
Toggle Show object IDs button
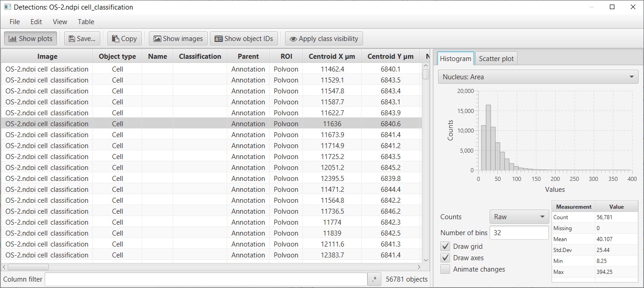tap(244, 39)
